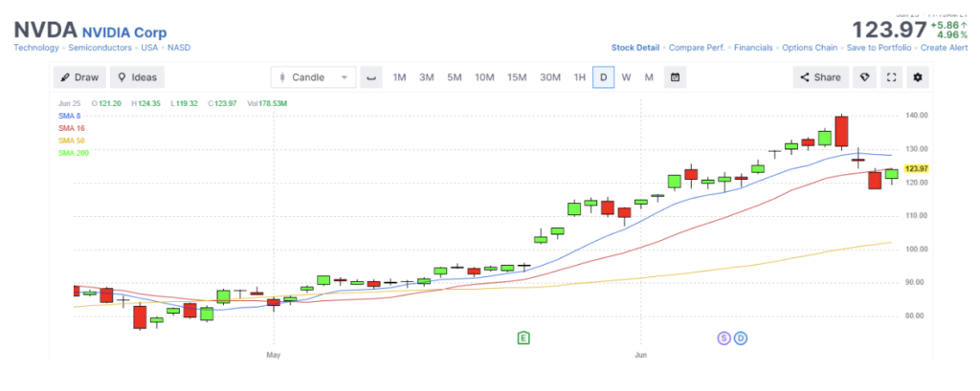Click the C 123.97 close value
Viewport: 980px width, 391px height.
pyautogui.click(x=222, y=103)
